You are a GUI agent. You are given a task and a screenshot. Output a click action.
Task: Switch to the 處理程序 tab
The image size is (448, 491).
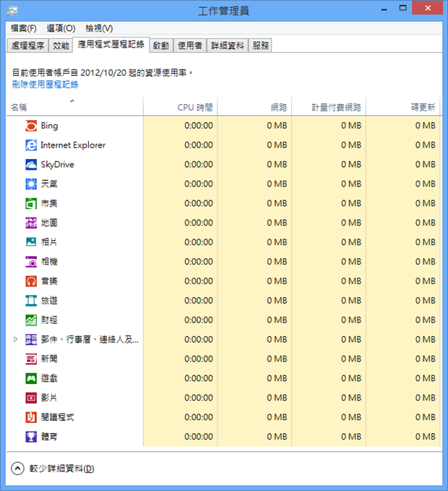(27, 46)
